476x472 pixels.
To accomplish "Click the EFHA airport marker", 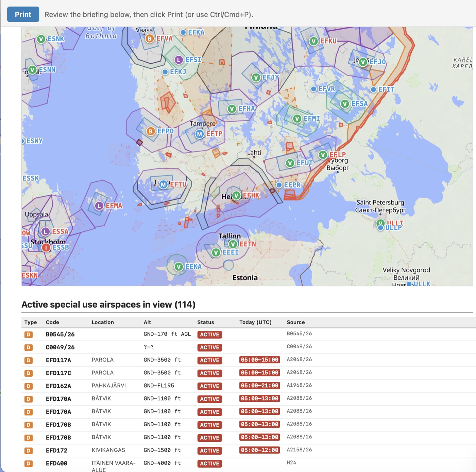I will coord(232,109).
